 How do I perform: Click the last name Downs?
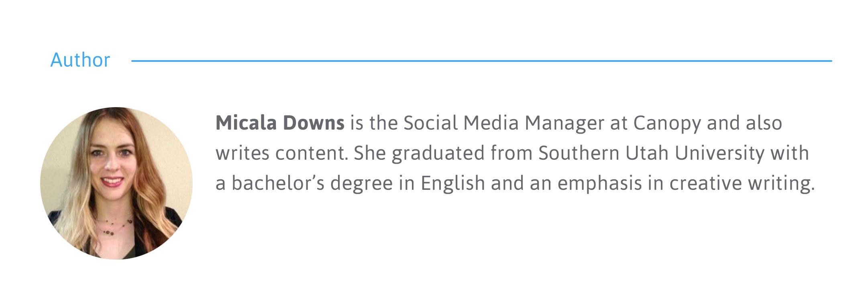tap(314, 123)
